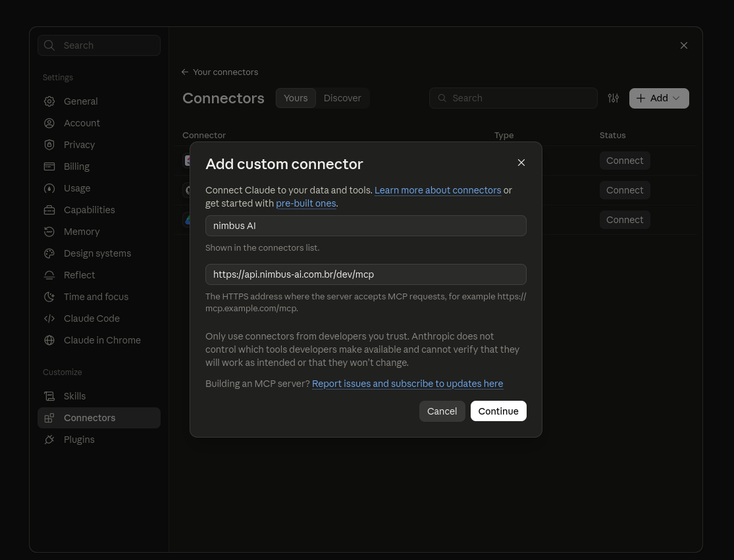Viewport: 734px width, 560px height.
Task: Click the Claude in Chrome globe icon
Action: point(49,340)
